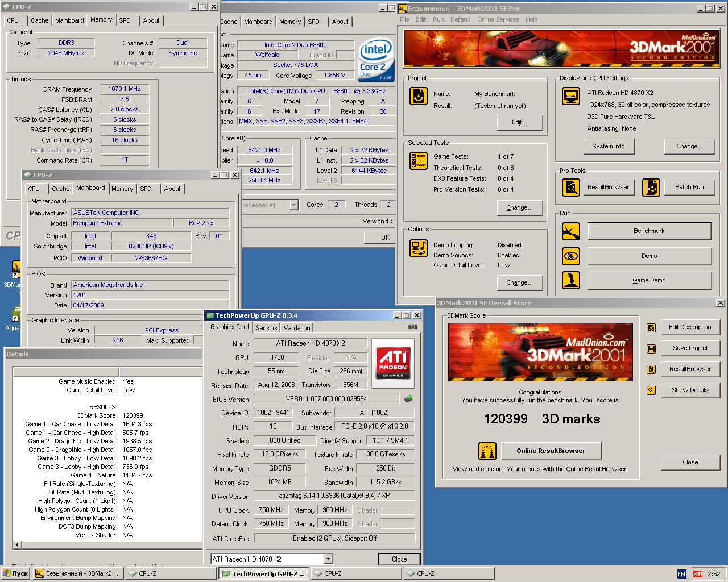Click the EN language indicator in tray

point(681,573)
